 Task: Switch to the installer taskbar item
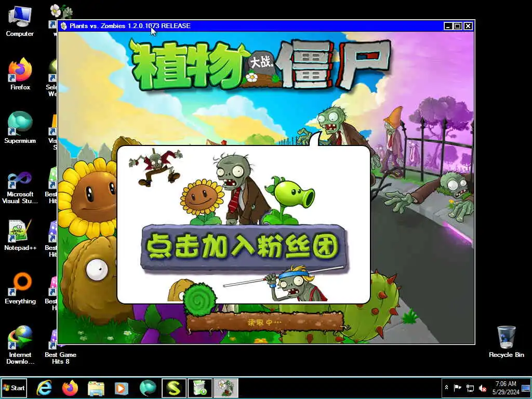(200, 388)
